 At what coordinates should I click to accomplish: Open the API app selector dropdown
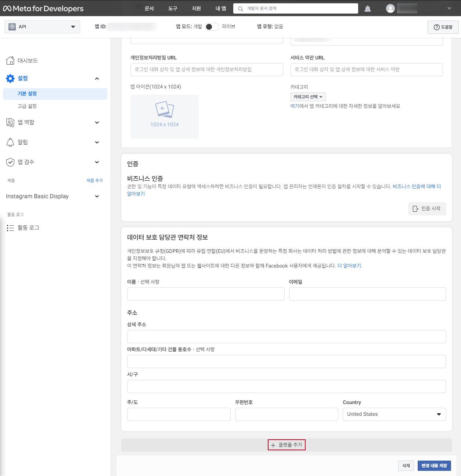tap(42, 26)
